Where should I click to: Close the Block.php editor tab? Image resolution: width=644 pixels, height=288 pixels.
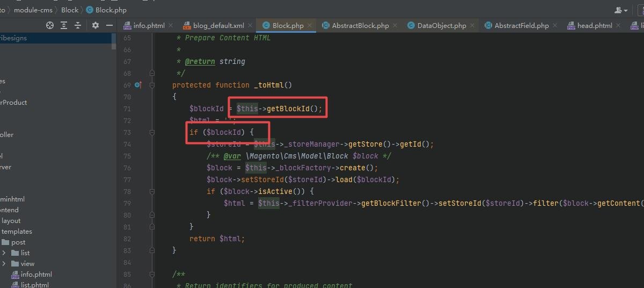310,25
